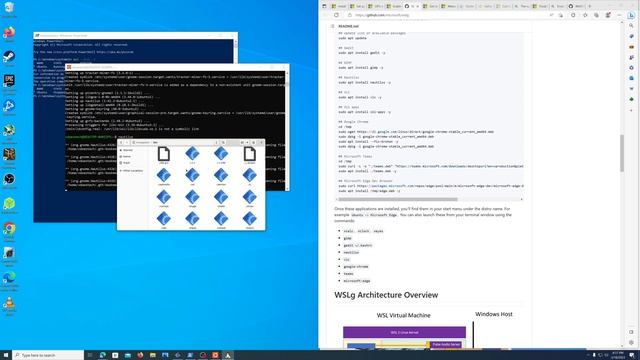Open README.md outline list icon

(x=332, y=26)
